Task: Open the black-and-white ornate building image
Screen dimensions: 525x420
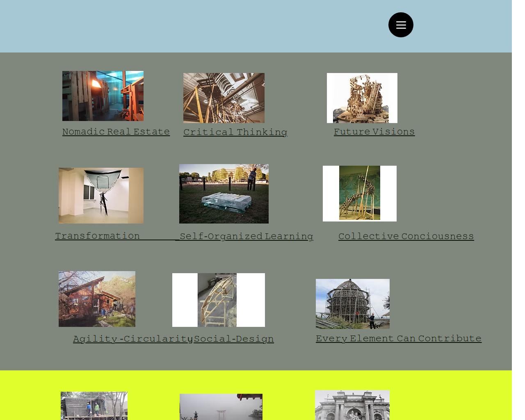Action: 352,405
